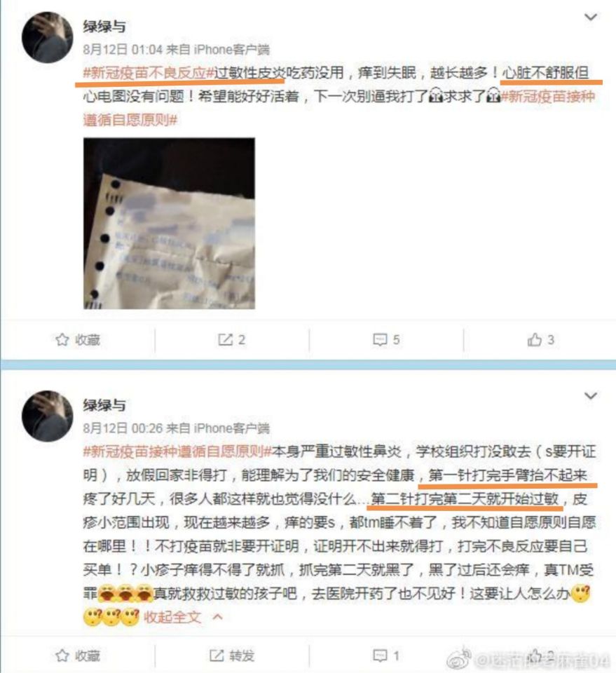Click the star Favorite icon on first post
Image resolution: width=616 pixels, height=673 pixels.
tap(62, 340)
